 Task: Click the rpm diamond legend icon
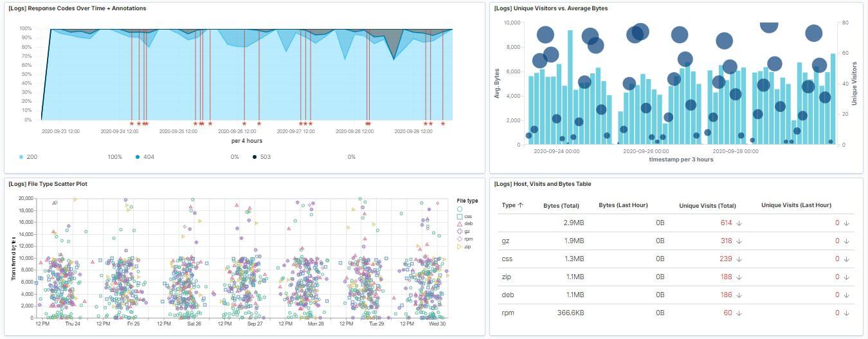459,239
